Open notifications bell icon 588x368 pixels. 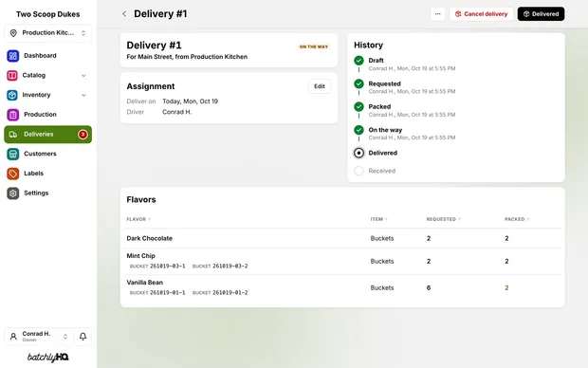pyautogui.click(x=83, y=337)
